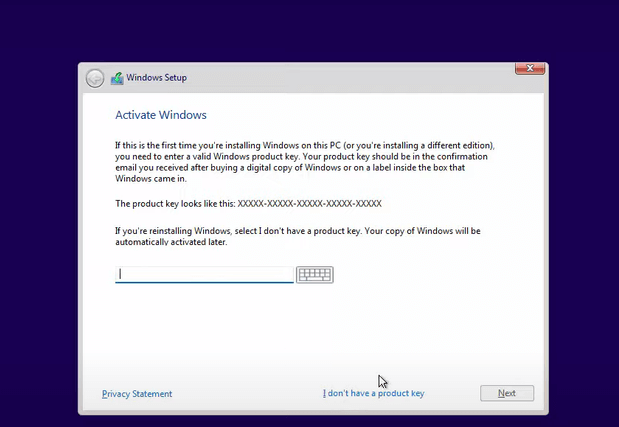Click the Activate Windows heading
This screenshot has height=427, width=619.
pos(161,115)
